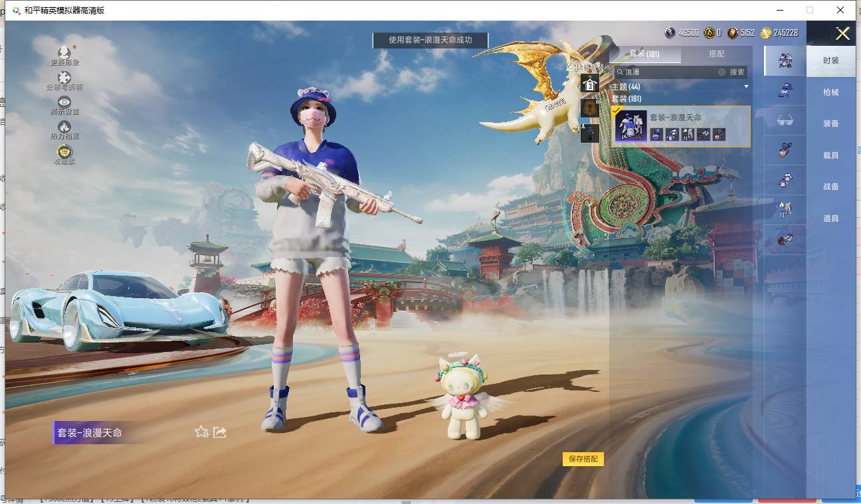This screenshot has height=504, width=861.
Task: Click the gold coin icon beside 245228
Action: 766,33
